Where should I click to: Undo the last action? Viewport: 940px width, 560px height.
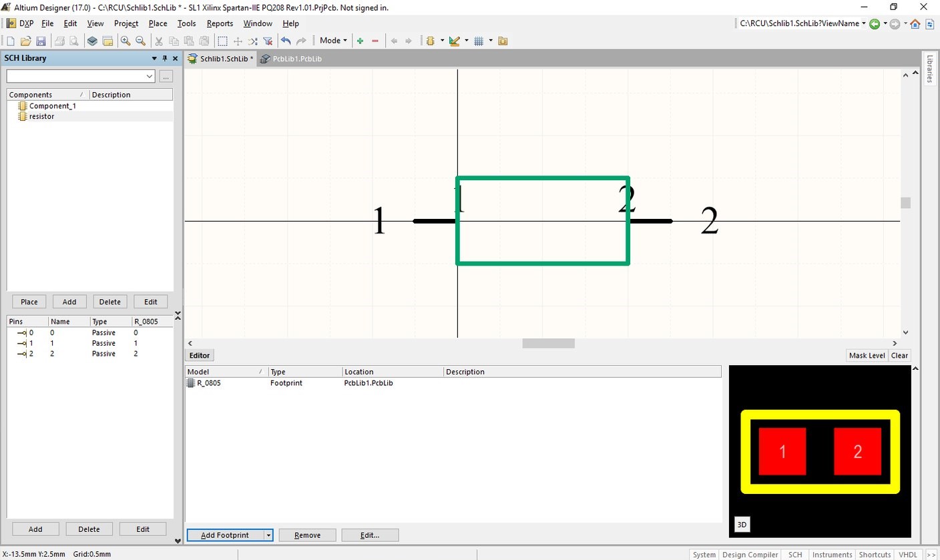[286, 41]
